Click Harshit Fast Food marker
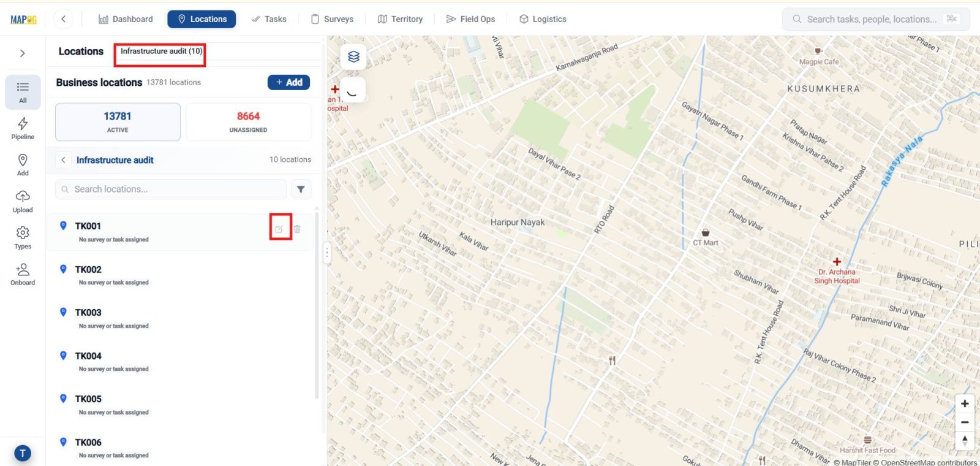 [867, 440]
